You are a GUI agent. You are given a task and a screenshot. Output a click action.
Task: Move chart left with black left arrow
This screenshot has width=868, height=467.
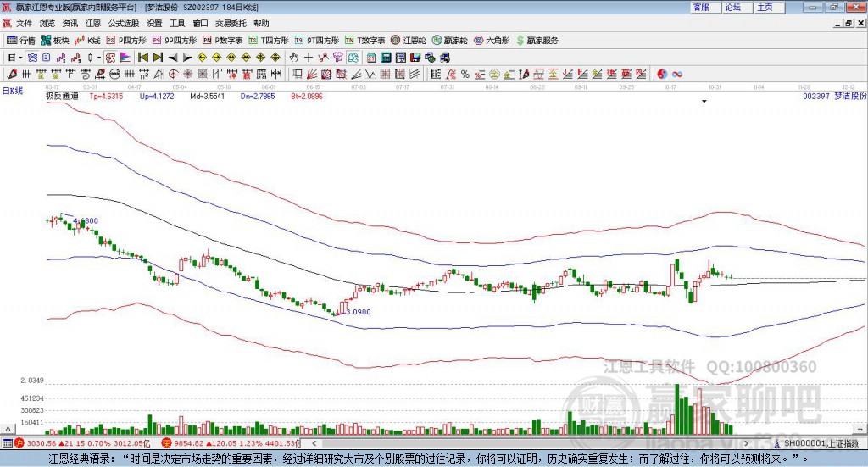[173, 58]
